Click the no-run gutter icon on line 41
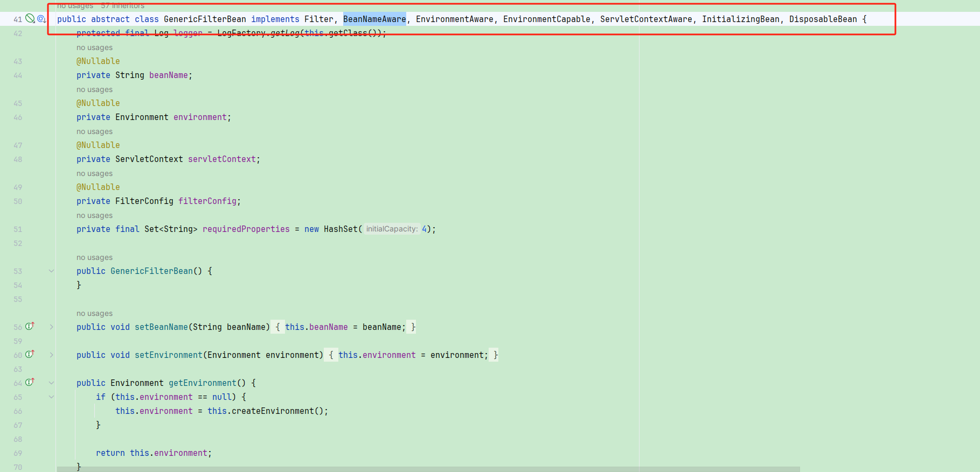Viewport: 980px width, 472px height. 30,19
